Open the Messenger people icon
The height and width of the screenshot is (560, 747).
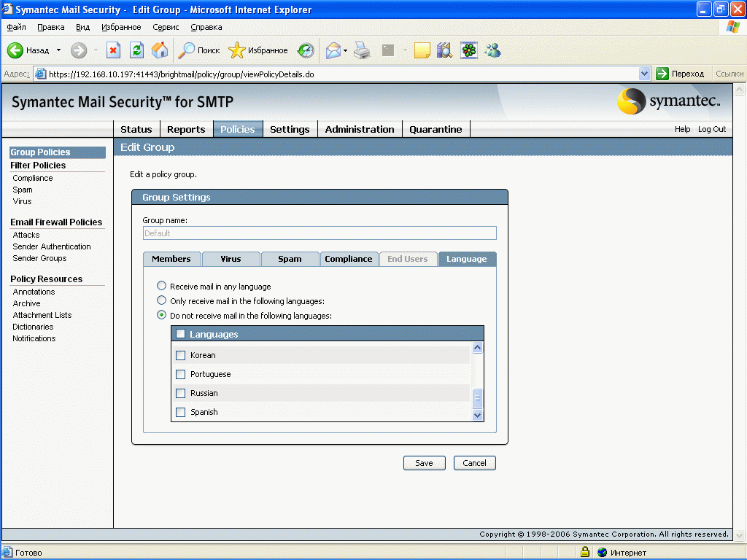coord(492,50)
